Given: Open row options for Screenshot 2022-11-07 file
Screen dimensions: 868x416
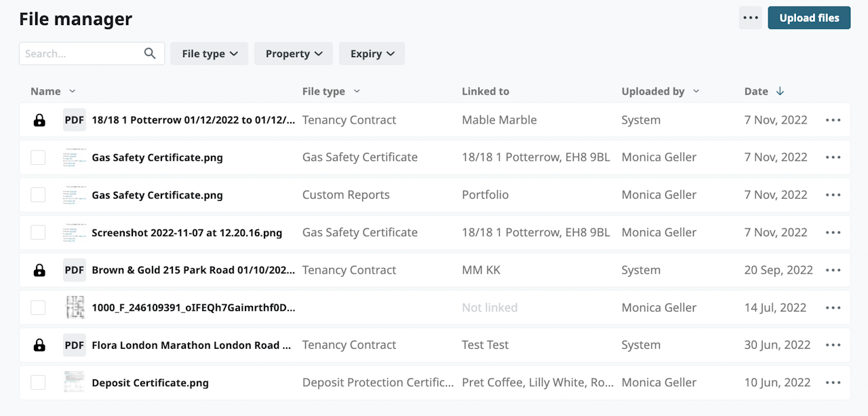Looking at the screenshot, I should click(x=833, y=233).
